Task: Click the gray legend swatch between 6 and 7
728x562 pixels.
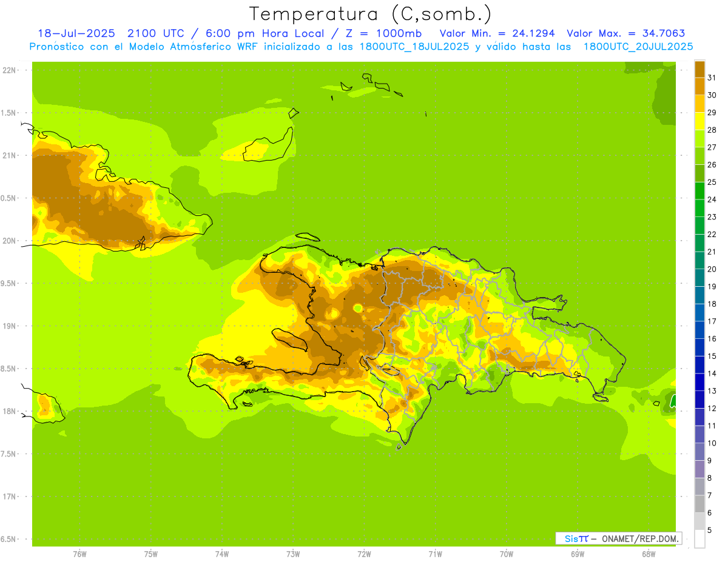Action: tap(699, 504)
